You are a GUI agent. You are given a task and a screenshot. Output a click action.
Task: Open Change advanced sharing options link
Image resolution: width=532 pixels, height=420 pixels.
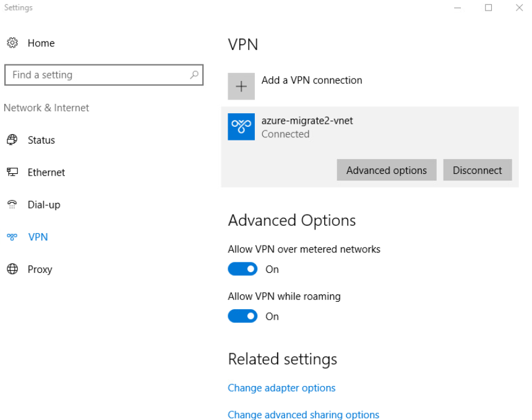(x=304, y=414)
